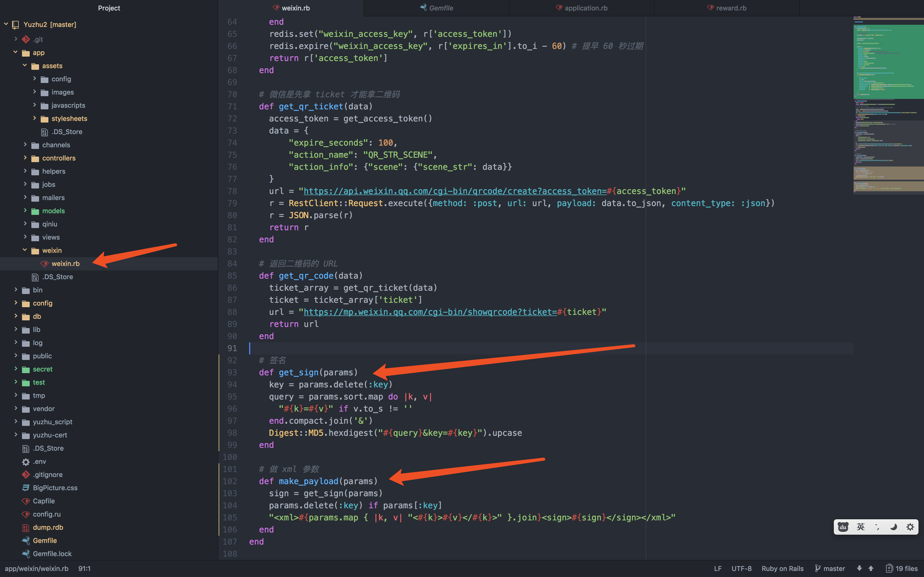The image size is (924, 577).
Task: Click the Gemfile.lock file icon in tree
Action: (26, 554)
